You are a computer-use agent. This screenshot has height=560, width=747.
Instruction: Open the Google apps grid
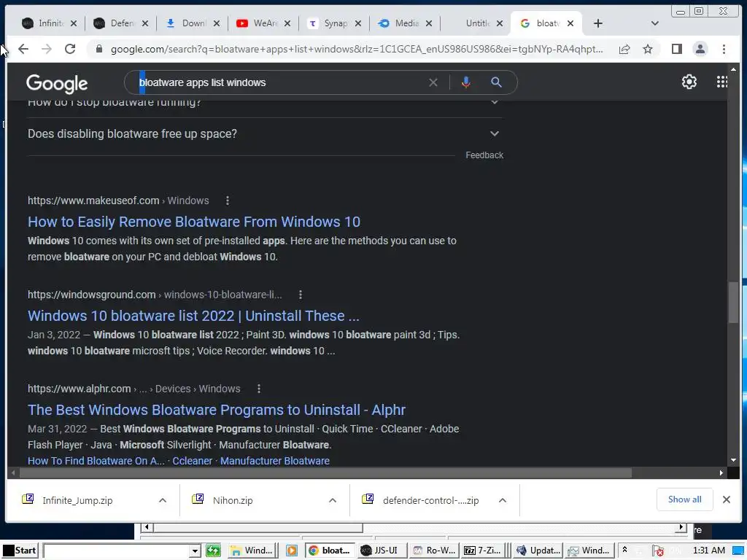coord(721,82)
